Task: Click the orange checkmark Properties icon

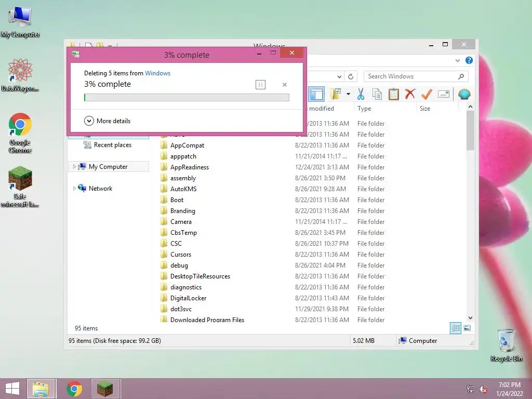Action: [x=427, y=94]
